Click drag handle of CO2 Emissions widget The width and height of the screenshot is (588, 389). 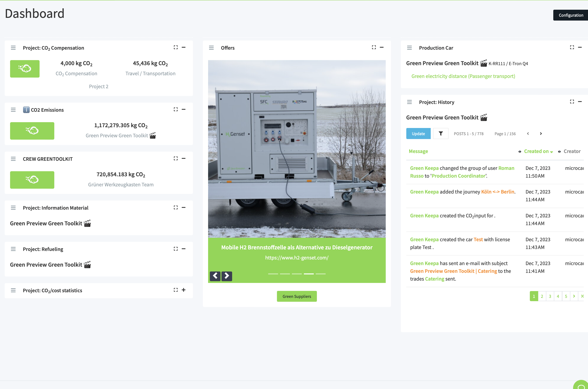pos(13,110)
